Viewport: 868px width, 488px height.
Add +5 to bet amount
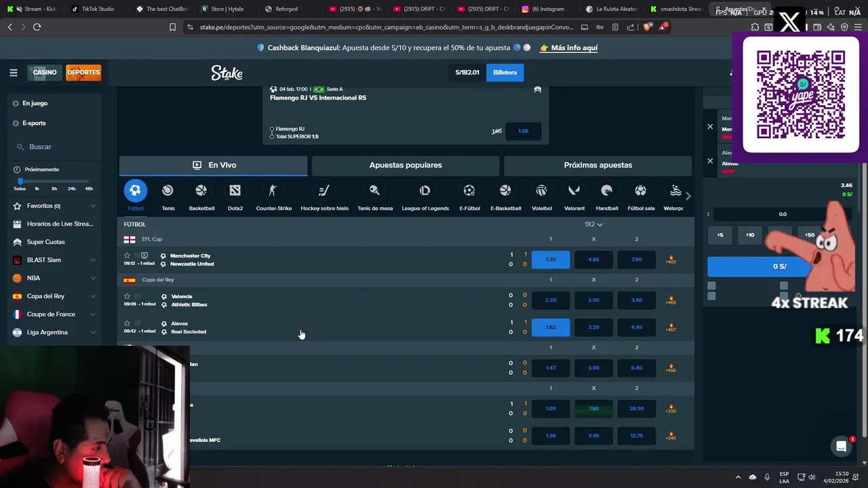click(720, 235)
